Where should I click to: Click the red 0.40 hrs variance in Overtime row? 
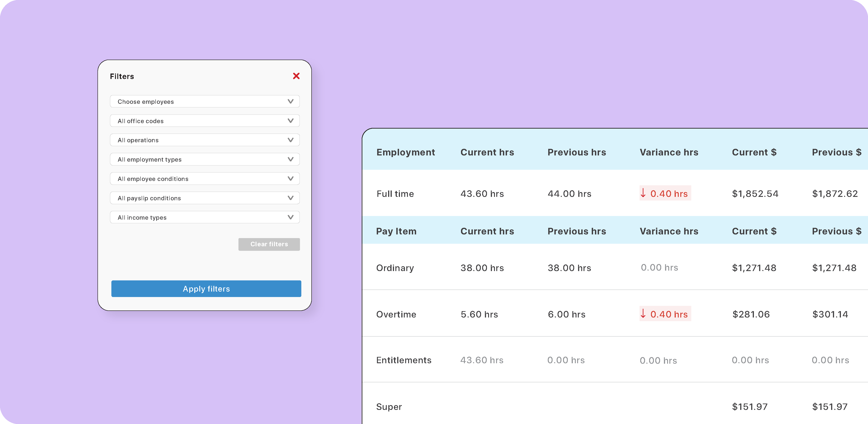tap(665, 314)
